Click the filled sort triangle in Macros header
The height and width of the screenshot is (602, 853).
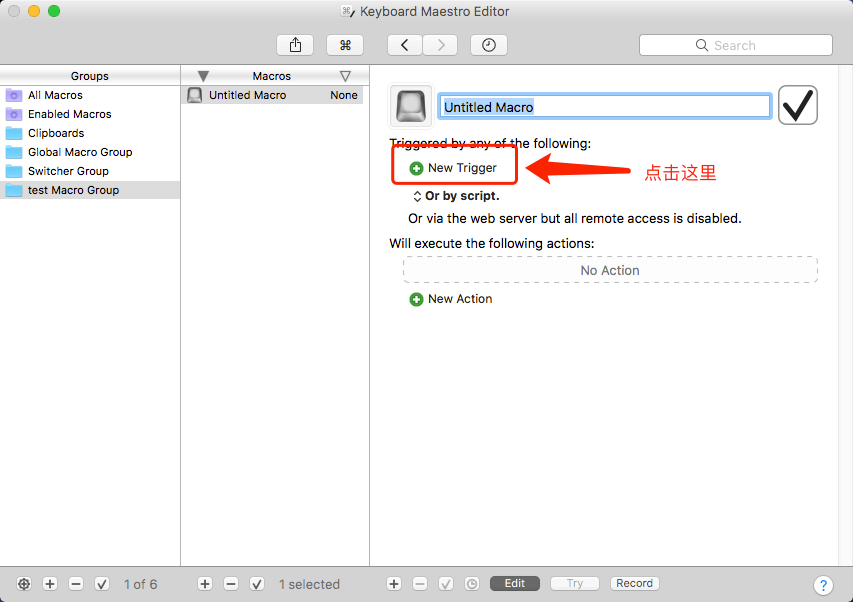[x=203, y=76]
